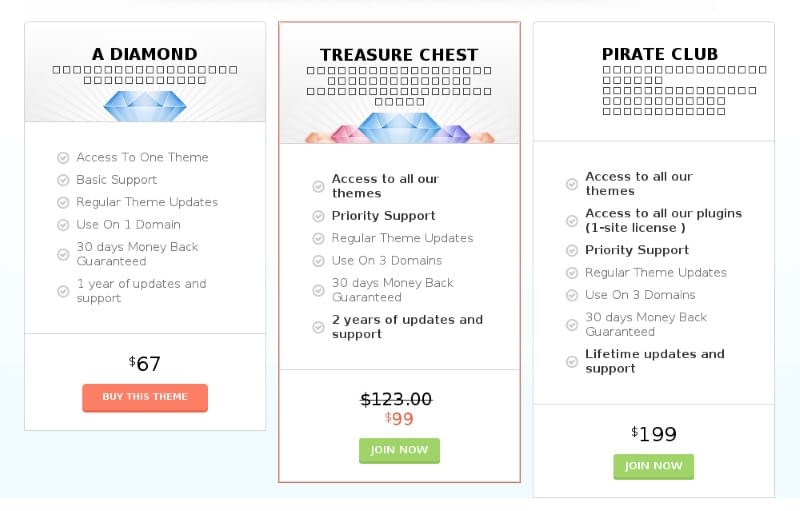
Task: Click checkmark next to plugins 1-site license
Action: click(x=572, y=220)
